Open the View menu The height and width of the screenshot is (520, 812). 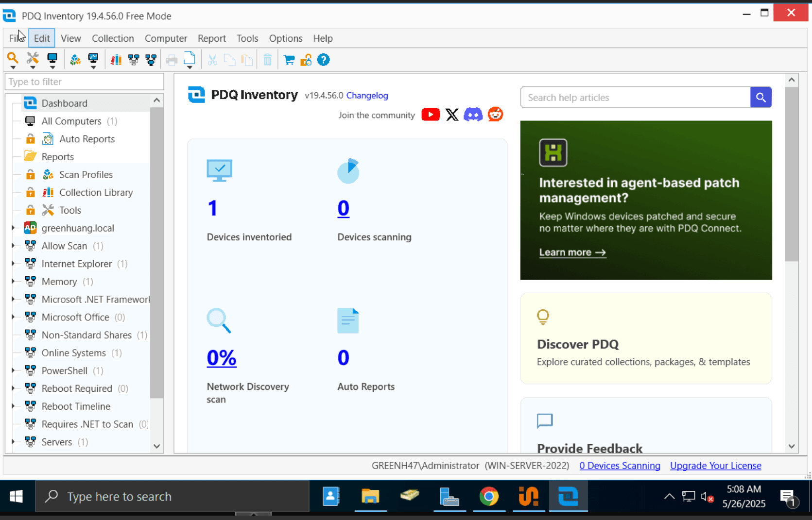point(71,38)
